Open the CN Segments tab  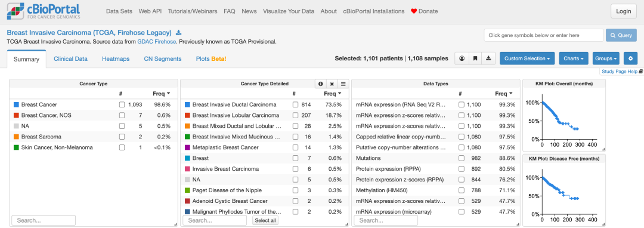[163, 58]
